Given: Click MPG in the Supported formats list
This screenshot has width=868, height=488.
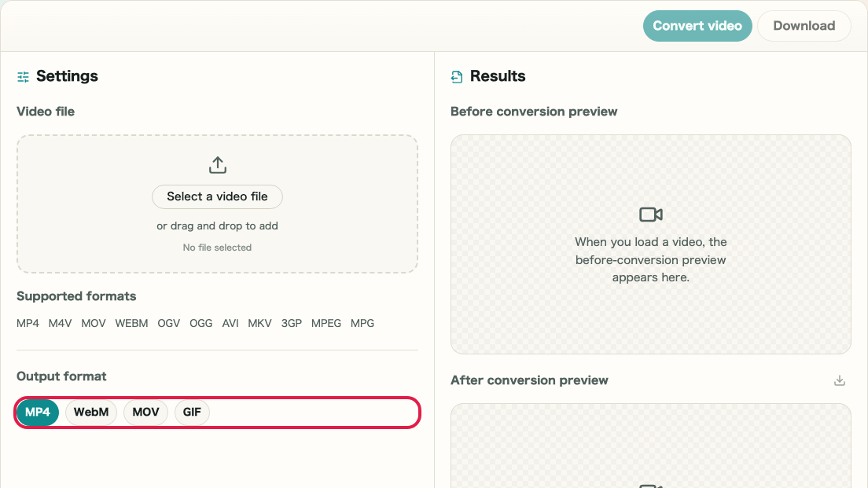Looking at the screenshot, I should (362, 323).
